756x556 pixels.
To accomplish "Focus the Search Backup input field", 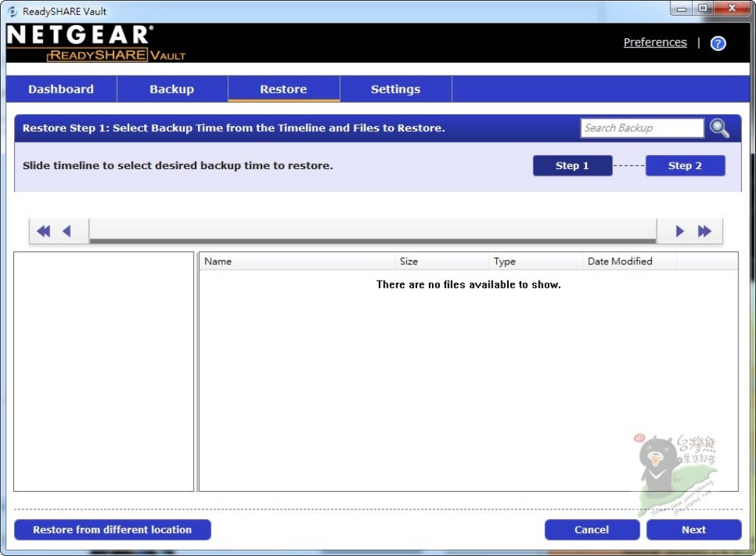I will pyautogui.click(x=642, y=128).
